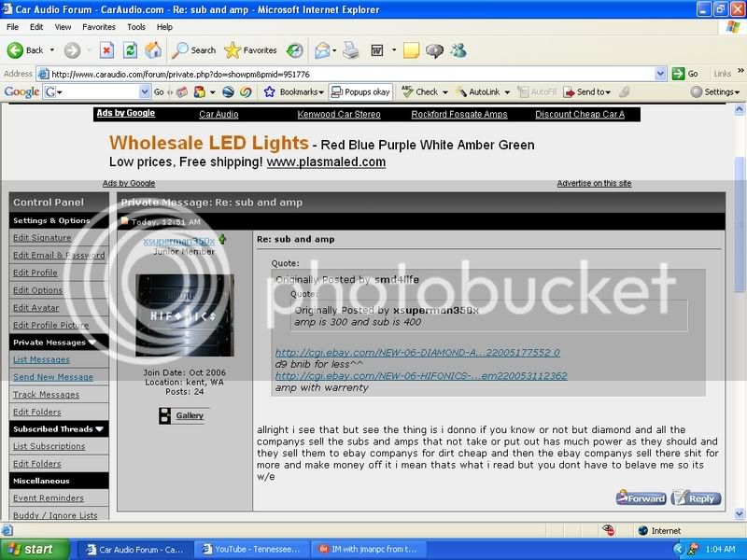Image resolution: width=747 pixels, height=560 pixels.
Task: Click the Google toolbar swirl icon
Action: 246,91
